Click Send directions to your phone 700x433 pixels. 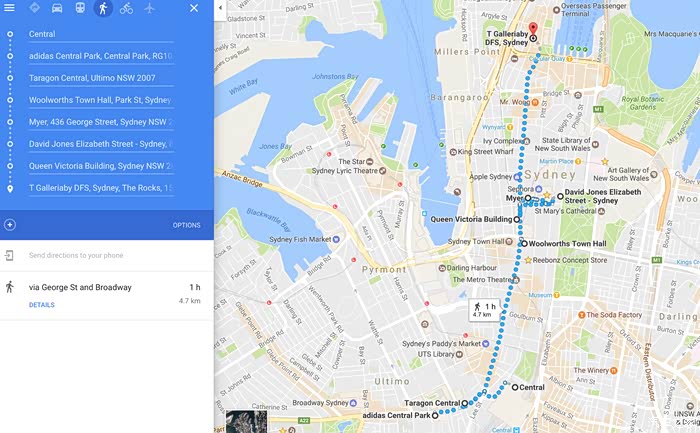coord(76,255)
